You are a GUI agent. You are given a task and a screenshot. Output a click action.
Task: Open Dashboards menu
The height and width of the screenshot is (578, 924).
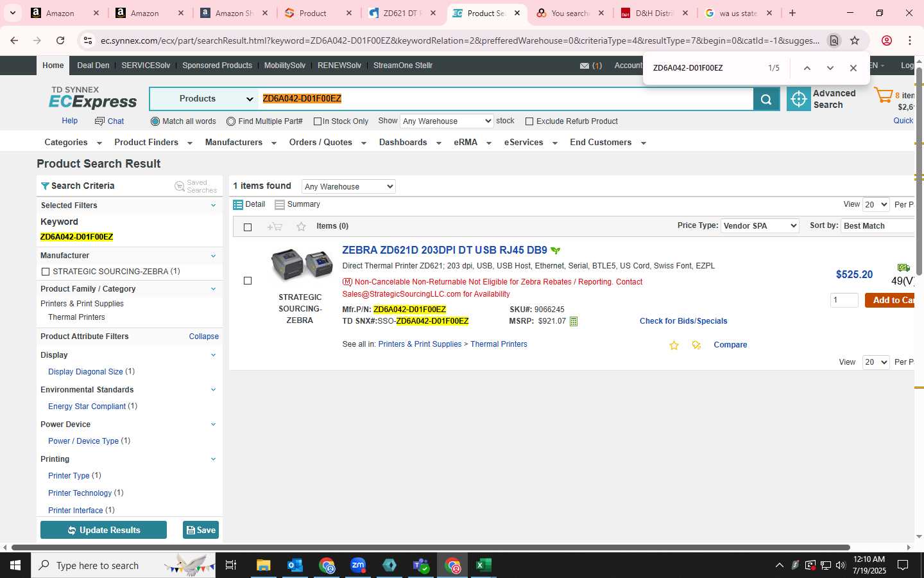point(410,143)
